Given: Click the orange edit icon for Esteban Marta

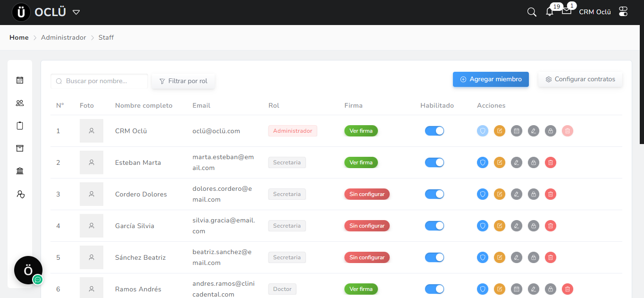Looking at the screenshot, I should click(x=500, y=162).
